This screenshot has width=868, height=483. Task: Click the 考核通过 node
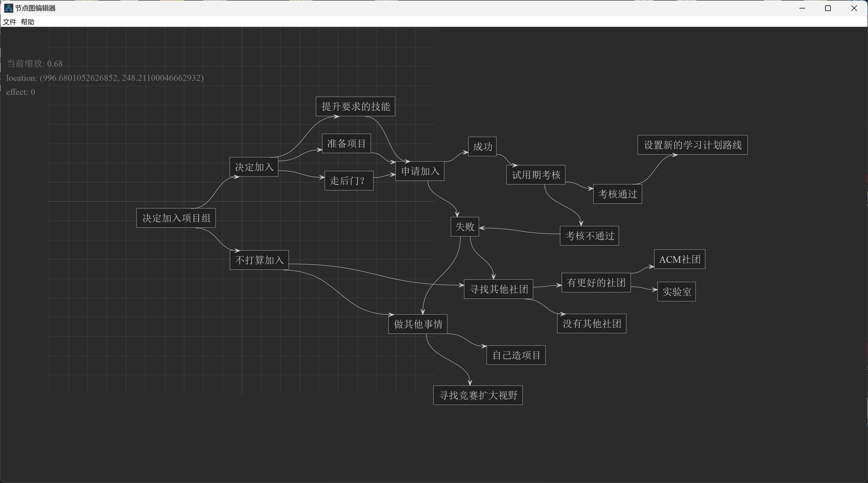click(617, 194)
